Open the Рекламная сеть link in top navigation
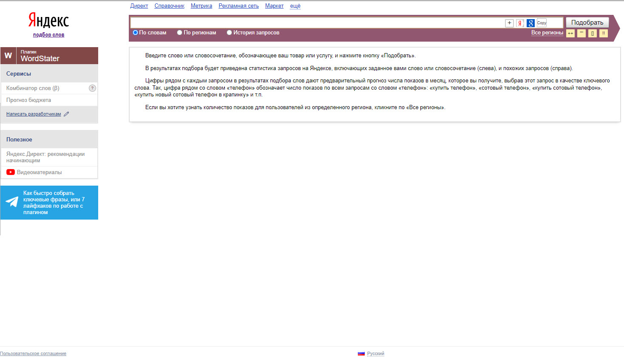Viewport: 624px width, 364px height. (238, 6)
